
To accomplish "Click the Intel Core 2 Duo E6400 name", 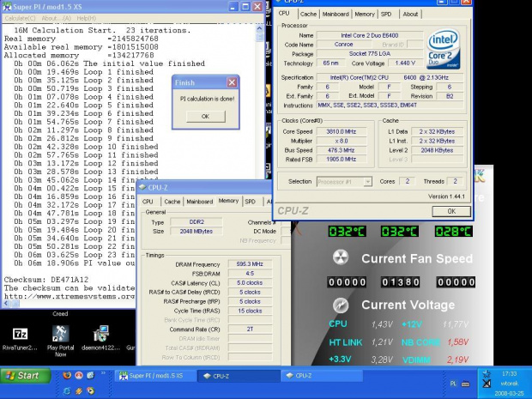I will [x=370, y=35].
